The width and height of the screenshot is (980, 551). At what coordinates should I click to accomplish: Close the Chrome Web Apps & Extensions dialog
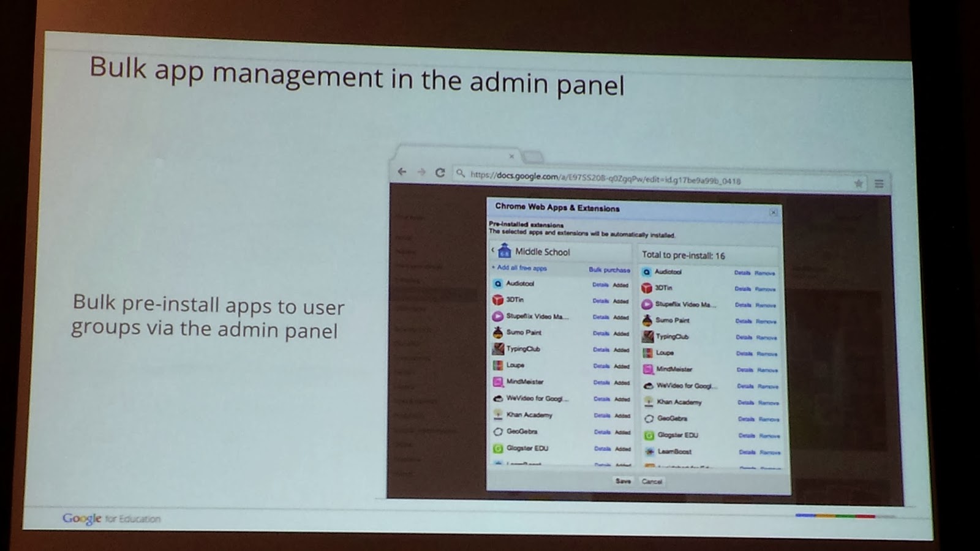(x=773, y=212)
